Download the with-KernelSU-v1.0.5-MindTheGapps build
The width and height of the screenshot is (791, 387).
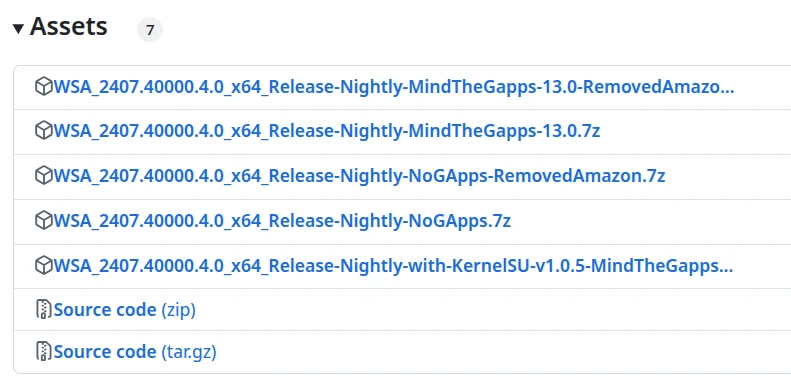coord(393,265)
